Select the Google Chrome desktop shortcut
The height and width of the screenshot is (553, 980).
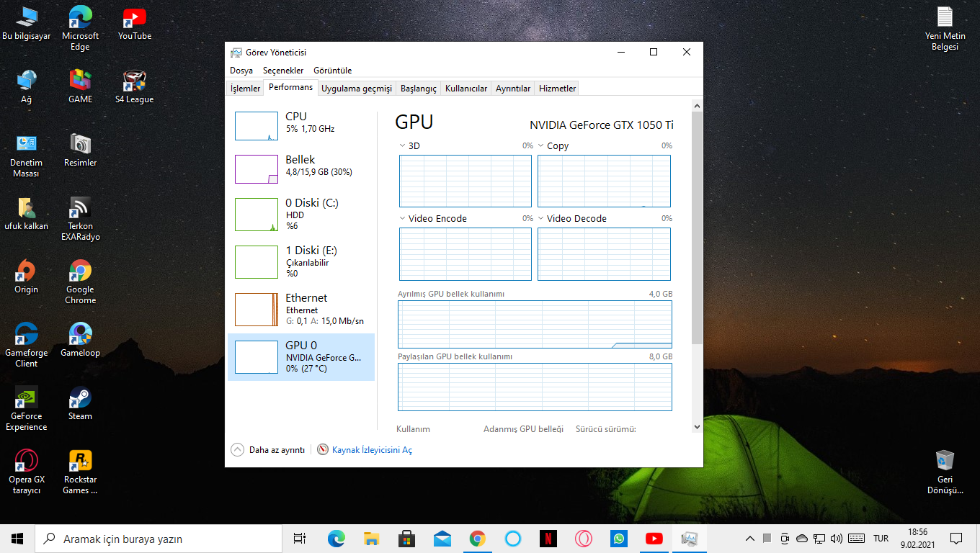tap(80, 282)
